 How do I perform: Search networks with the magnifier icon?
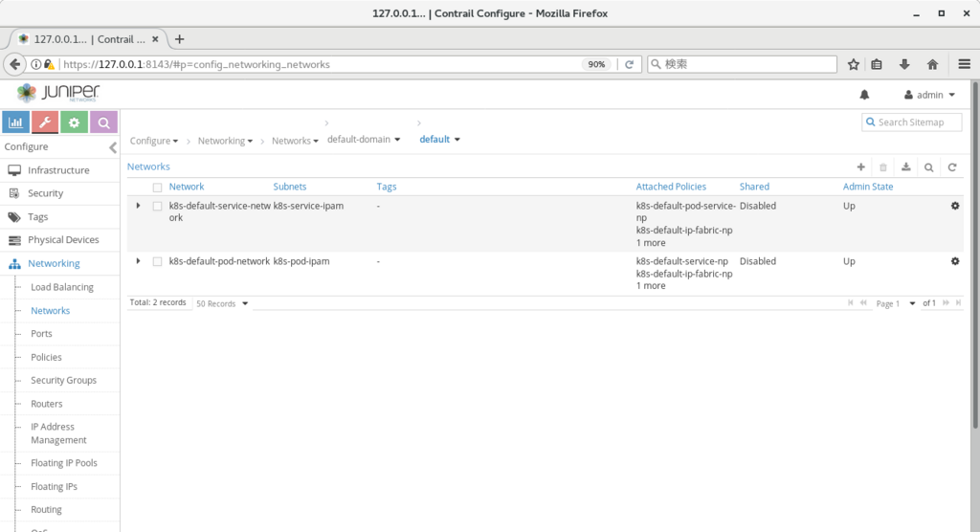(928, 166)
